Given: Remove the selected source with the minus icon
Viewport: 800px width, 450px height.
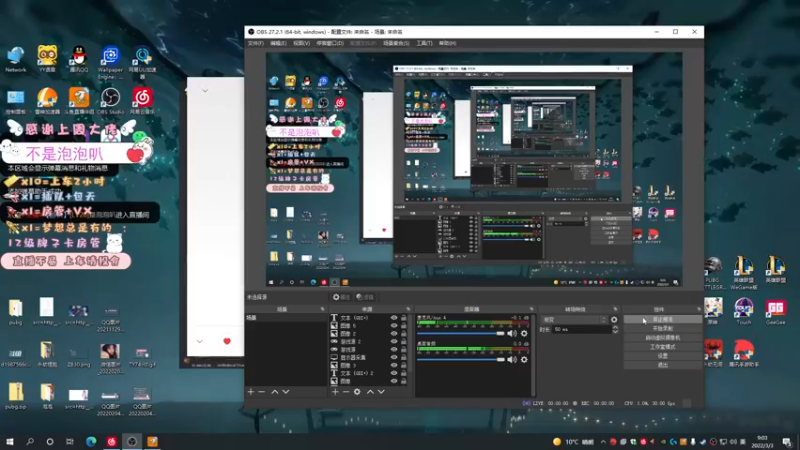Looking at the screenshot, I should [x=346, y=392].
